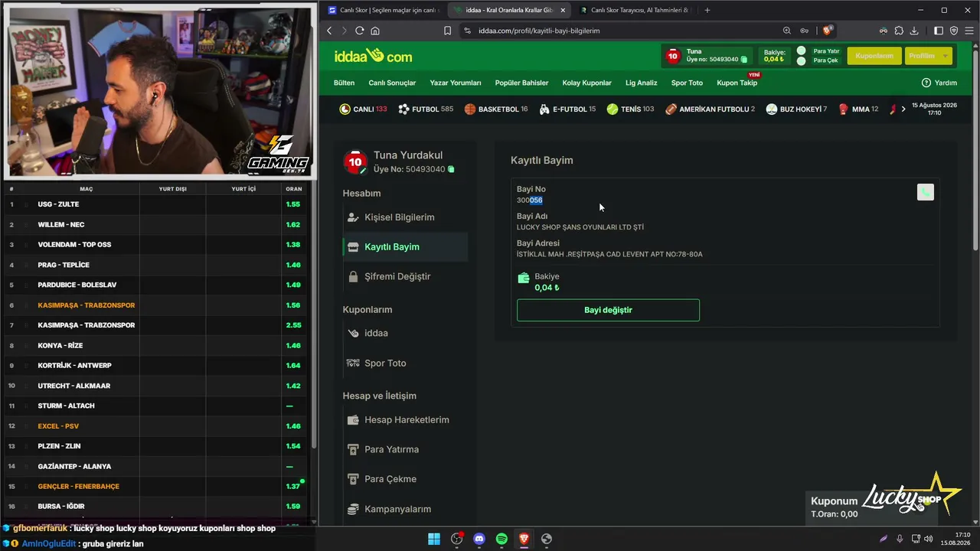Viewport: 980px width, 551px height.
Task: Show more sports with the right chevron
Action: click(903, 109)
